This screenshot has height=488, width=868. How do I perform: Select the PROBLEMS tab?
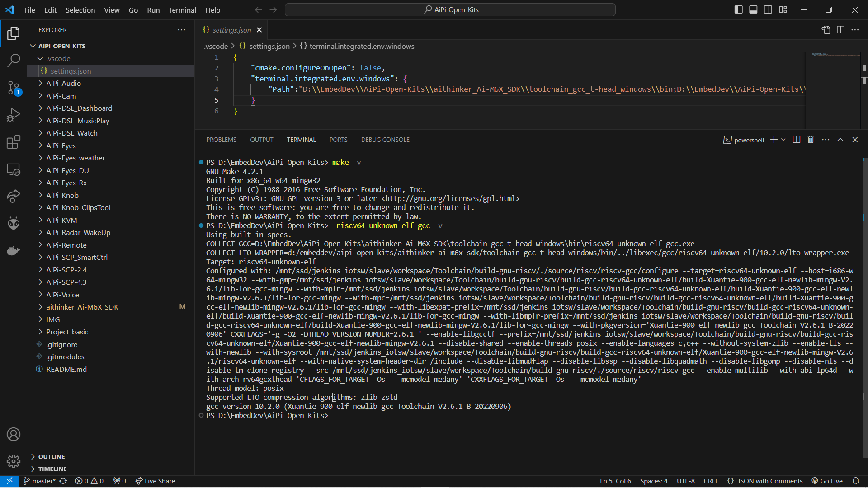[x=221, y=140]
